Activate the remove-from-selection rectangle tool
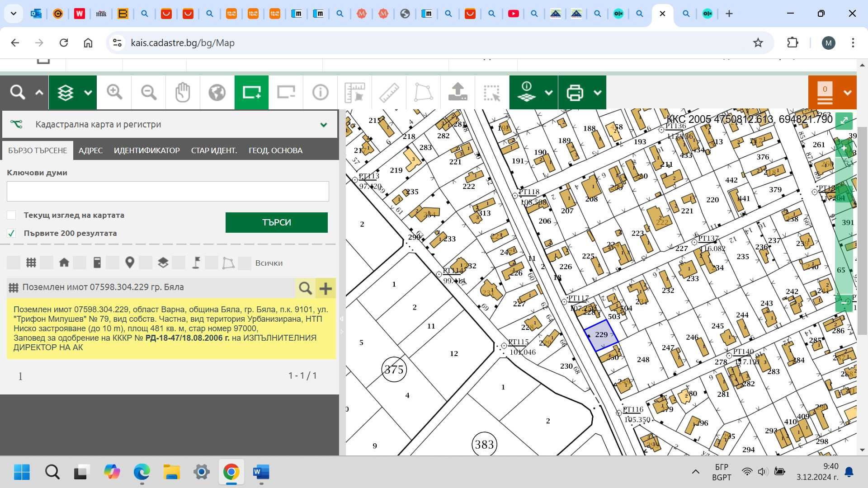The image size is (868, 488). click(286, 93)
